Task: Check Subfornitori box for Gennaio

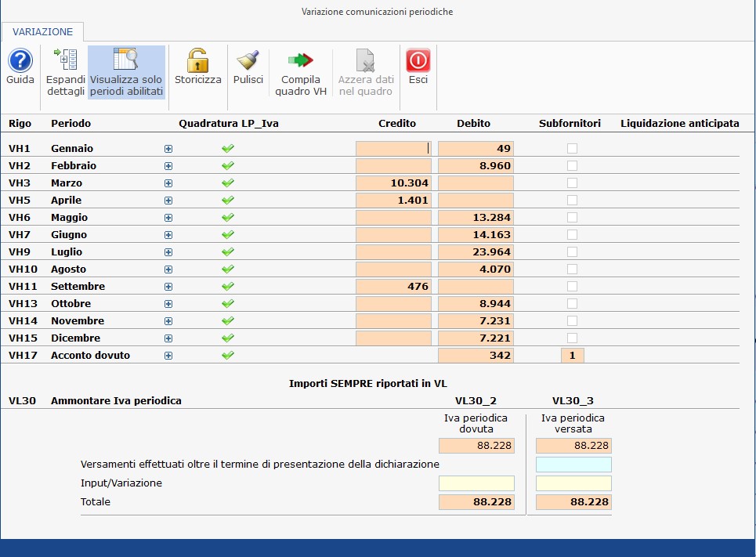Action: (573, 148)
